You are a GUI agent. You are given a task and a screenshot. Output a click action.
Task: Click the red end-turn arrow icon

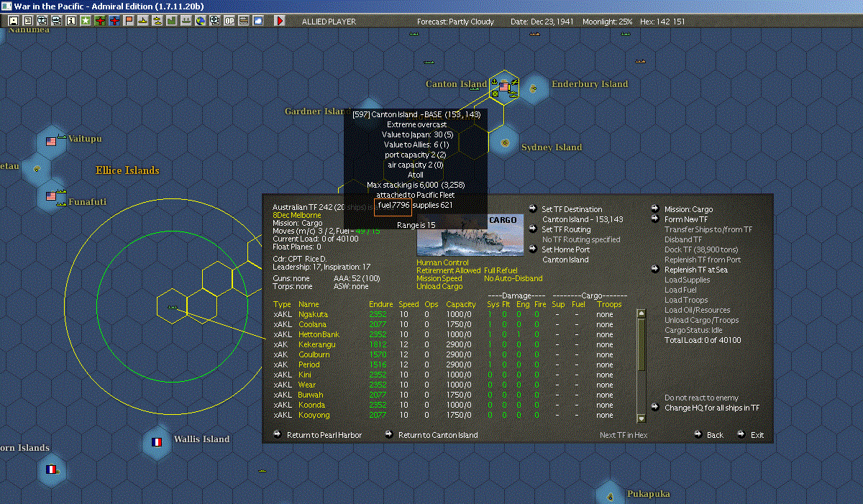(280, 21)
